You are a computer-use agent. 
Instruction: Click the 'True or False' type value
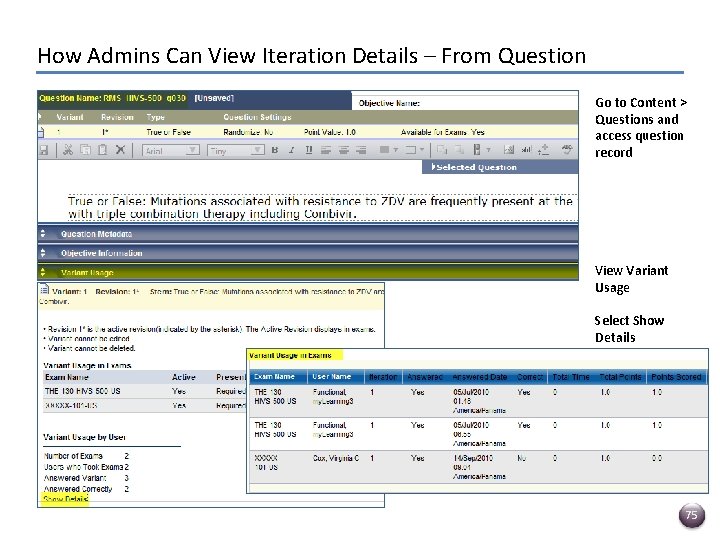click(x=169, y=132)
